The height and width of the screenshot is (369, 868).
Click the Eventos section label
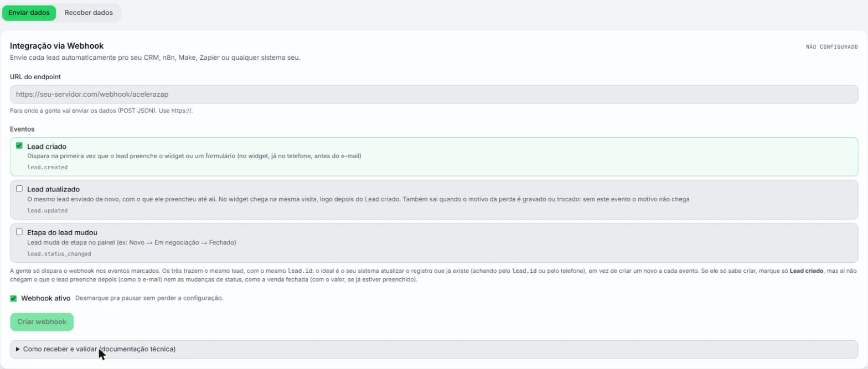point(22,129)
